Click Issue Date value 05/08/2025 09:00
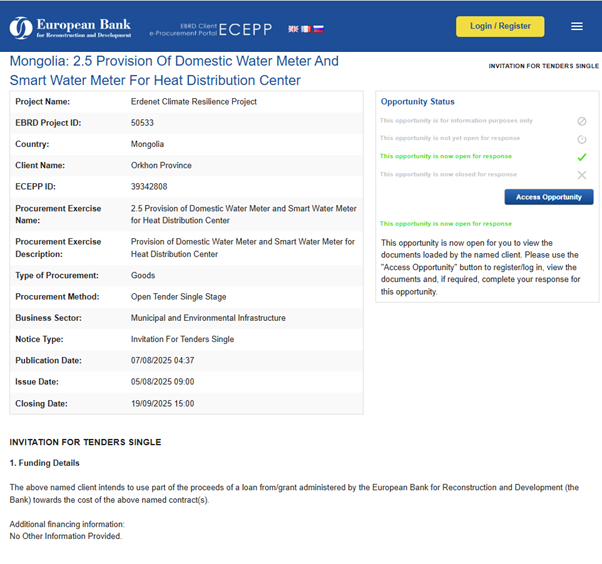This screenshot has width=602, height=564. tap(162, 382)
